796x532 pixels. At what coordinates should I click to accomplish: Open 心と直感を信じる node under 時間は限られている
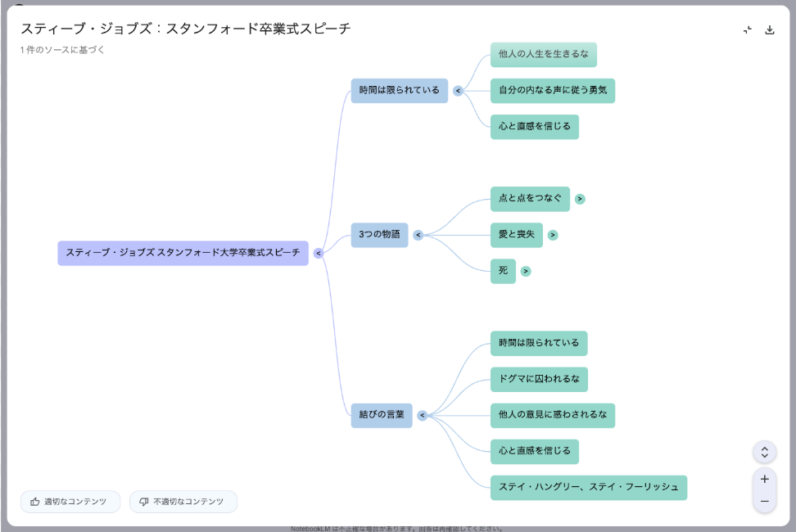[x=535, y=127]
